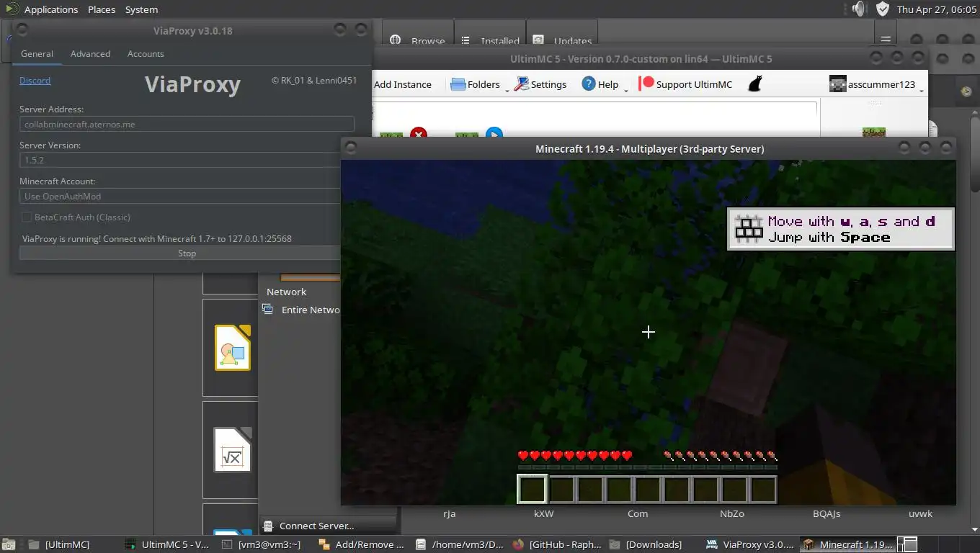The width and height of the screenshot is (980, 553).
Task: Click the show desktop icon in bottom panel
Action: point(9,544)
